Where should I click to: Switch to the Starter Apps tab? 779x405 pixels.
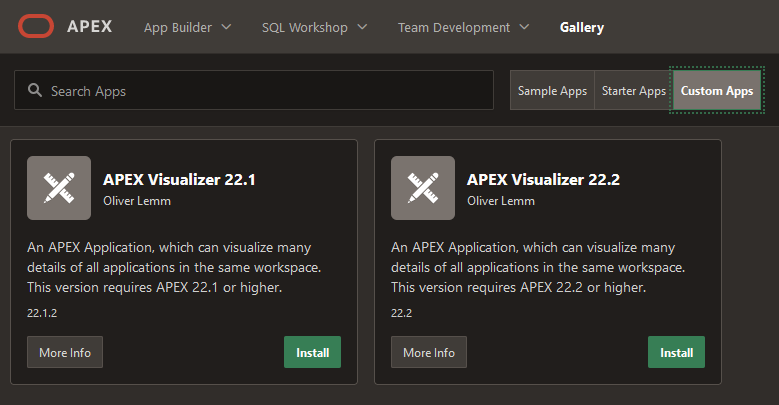pos(633,90)
